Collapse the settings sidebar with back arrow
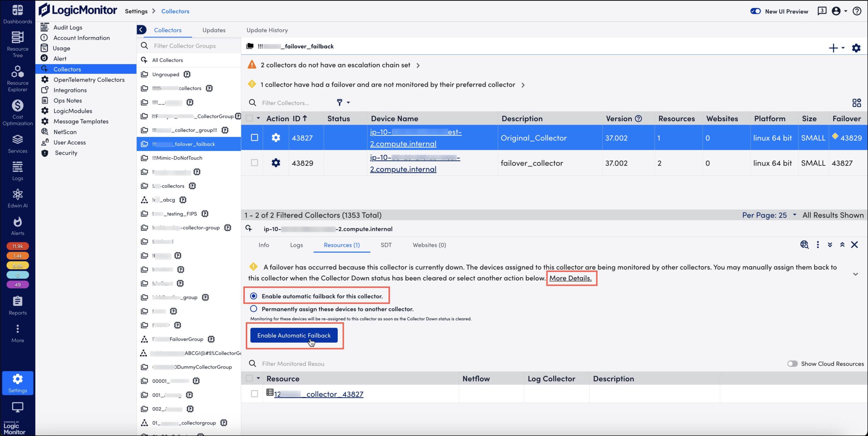The height and width of the screenshot is (436, 868). tap(141, 30)
